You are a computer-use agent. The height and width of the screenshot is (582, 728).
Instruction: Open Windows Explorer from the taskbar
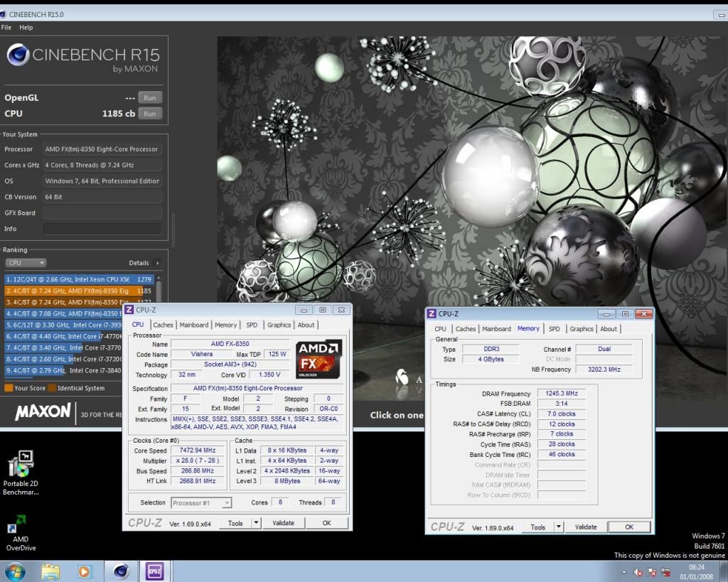click(50, 571)
